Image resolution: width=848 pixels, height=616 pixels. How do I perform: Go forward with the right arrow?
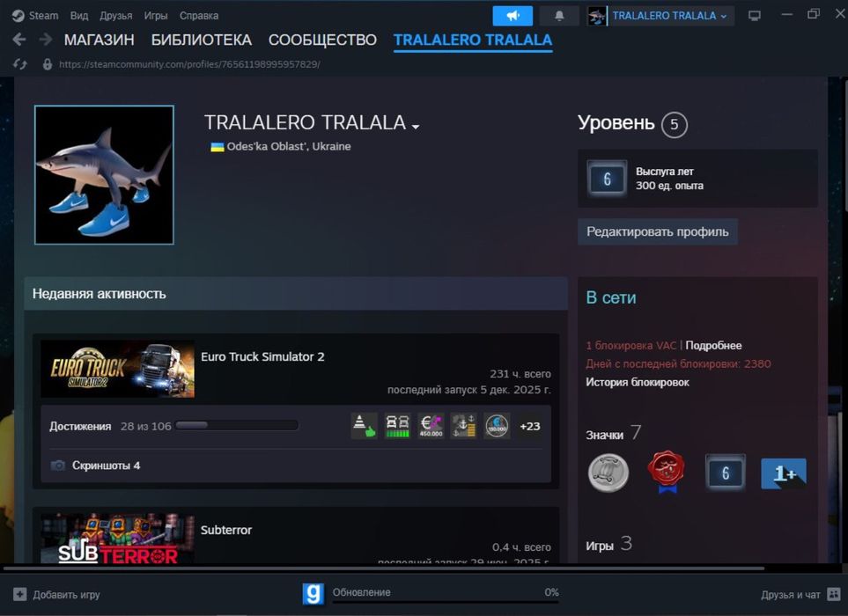tap(46, 40)
